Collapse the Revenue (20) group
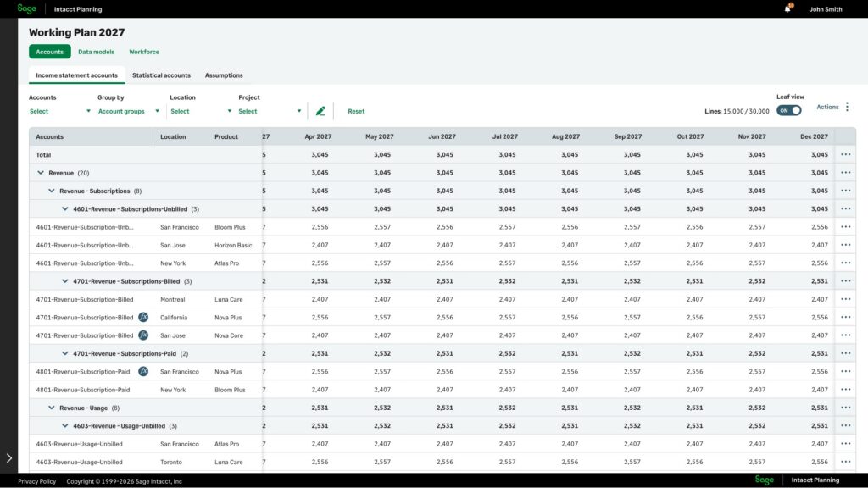The height and width of the screenshot is (488, 868). (41, 173)
